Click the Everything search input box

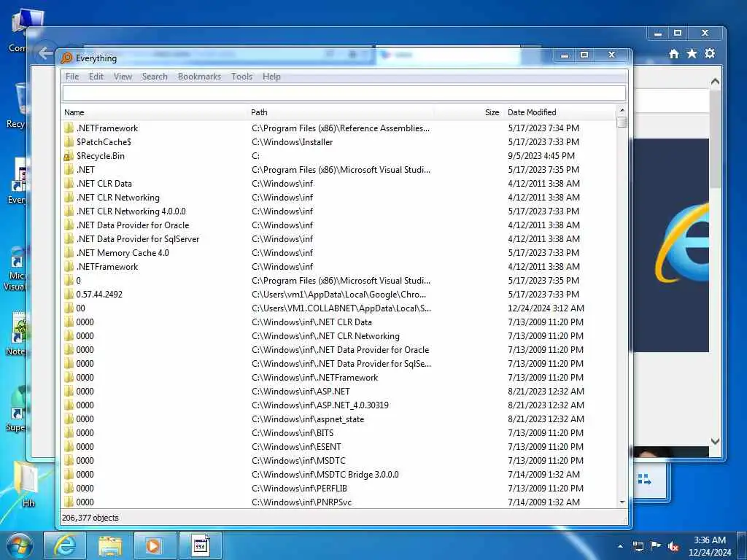344,93
